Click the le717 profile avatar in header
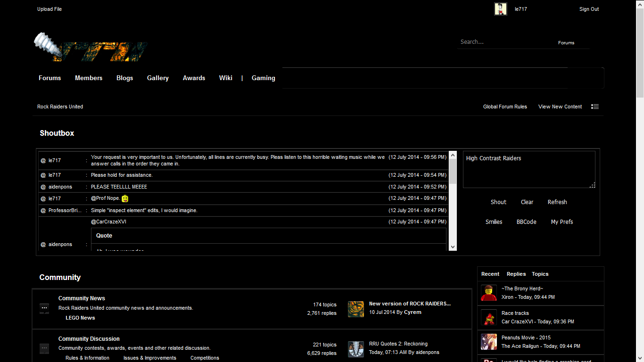Screen dimensions: 644x362 (x=500, y=9)
